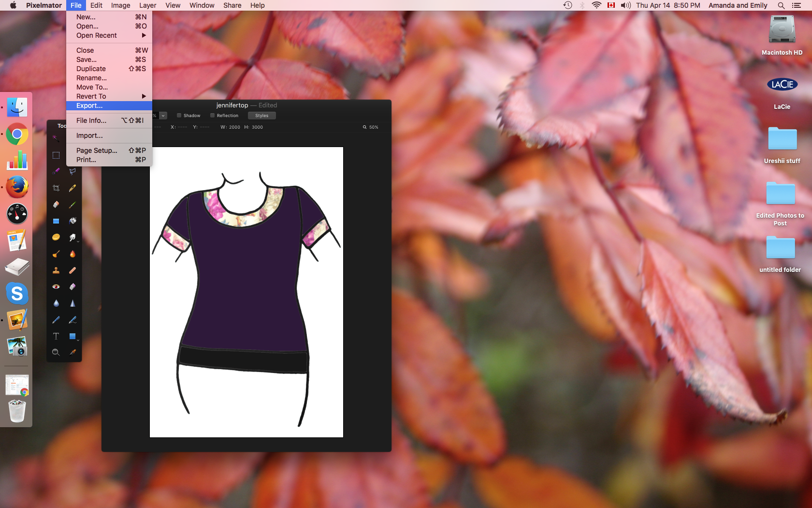Select the Blur droplet tool
This screenshot has height=508, width=812.
pyautogui.click(x=56, y=303)
